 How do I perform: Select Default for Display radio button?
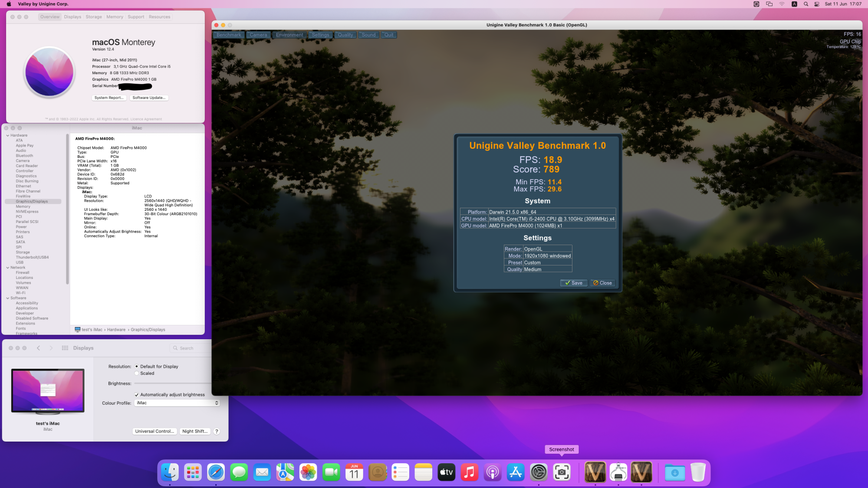click(x=137, y=367)
